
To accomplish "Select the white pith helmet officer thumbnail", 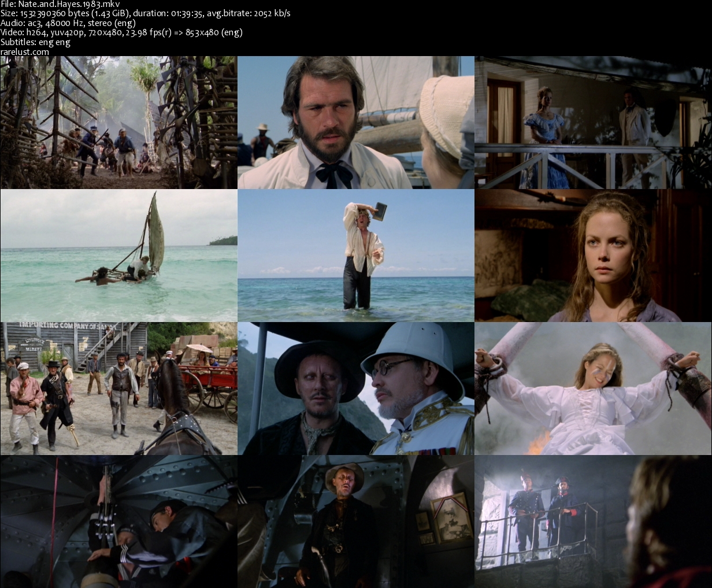I will tap(356, 389).
